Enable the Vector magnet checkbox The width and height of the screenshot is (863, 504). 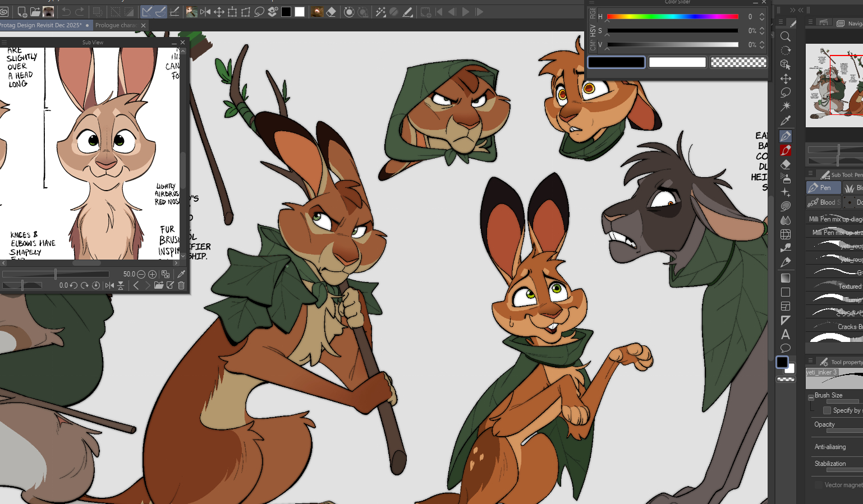coord(819,485)
